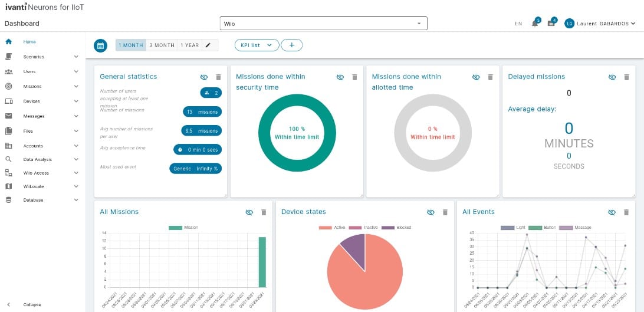
Task: Delete the General statistics widget
Action: [218, 77]
